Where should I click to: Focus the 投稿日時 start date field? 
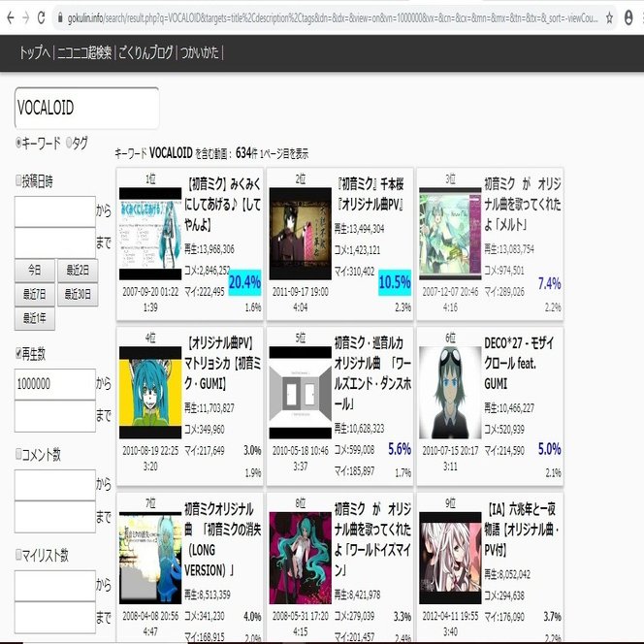(x=55, y=211)
